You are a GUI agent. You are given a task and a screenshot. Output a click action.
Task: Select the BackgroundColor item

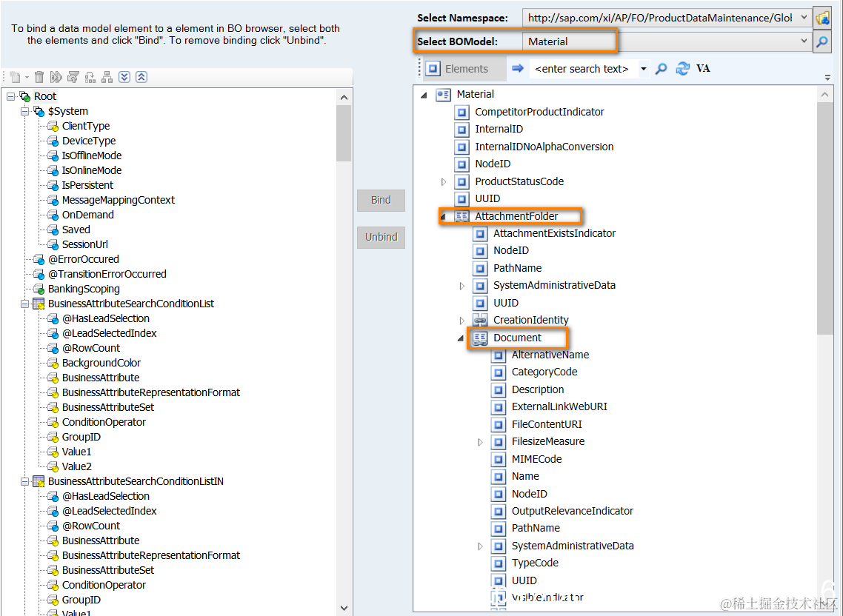101,363
